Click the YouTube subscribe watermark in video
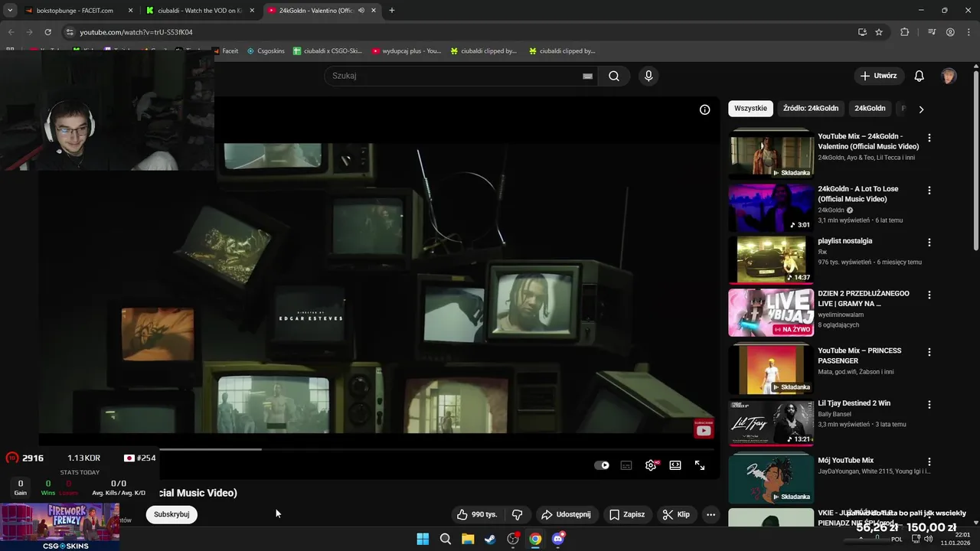980x551 pixels. pyautogui.click(x=704, y=429)
